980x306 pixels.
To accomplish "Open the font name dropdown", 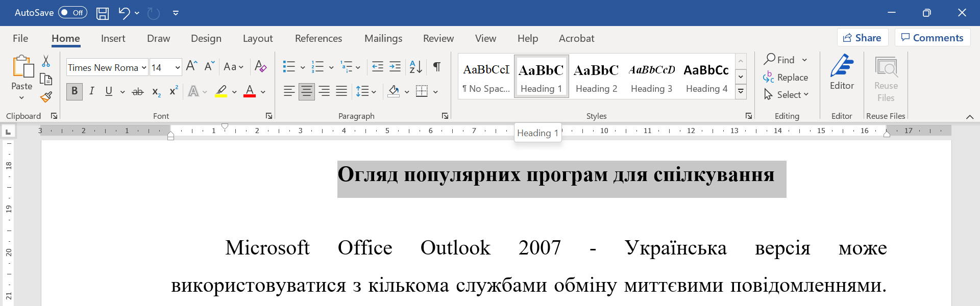I will click(144, 67).
